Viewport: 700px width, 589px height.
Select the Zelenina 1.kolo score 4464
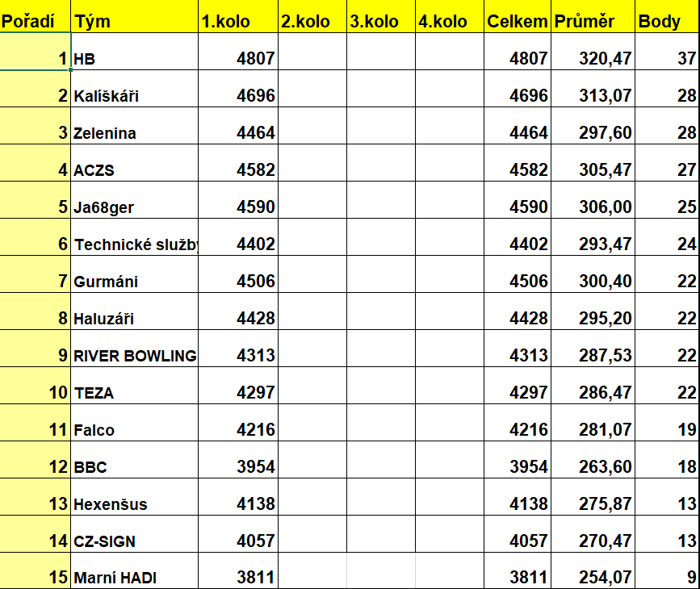click(x=237, y=133)
